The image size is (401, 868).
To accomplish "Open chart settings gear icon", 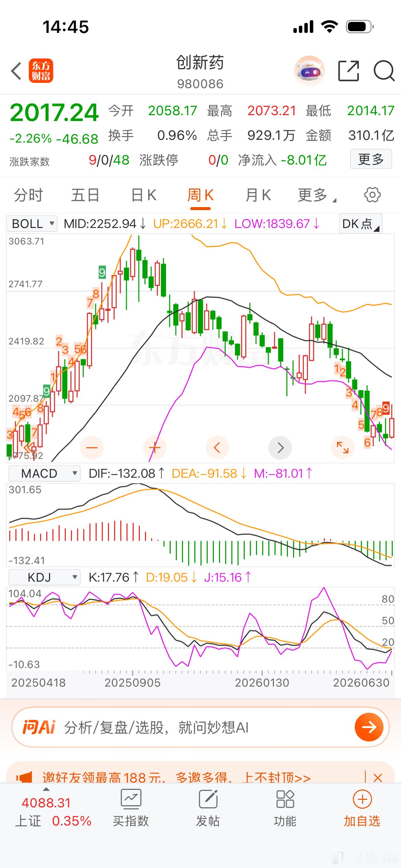I will (x=372, y=195).
